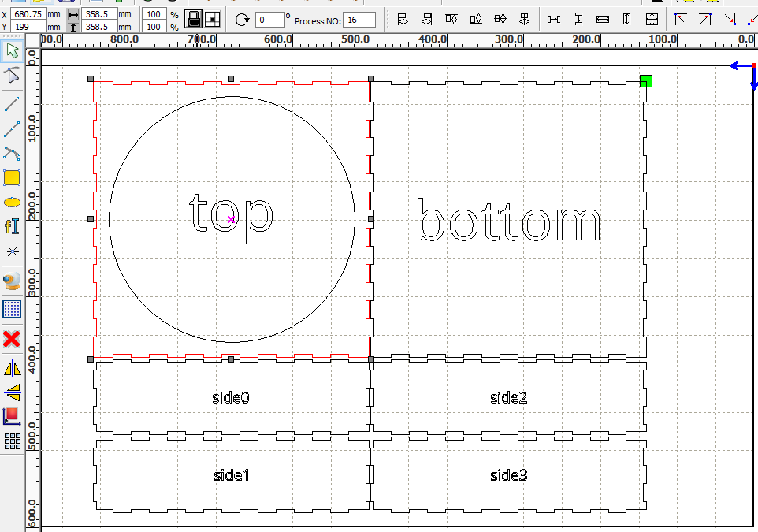
Task: Mirror selection horizontally
Action: click(12, 369)
